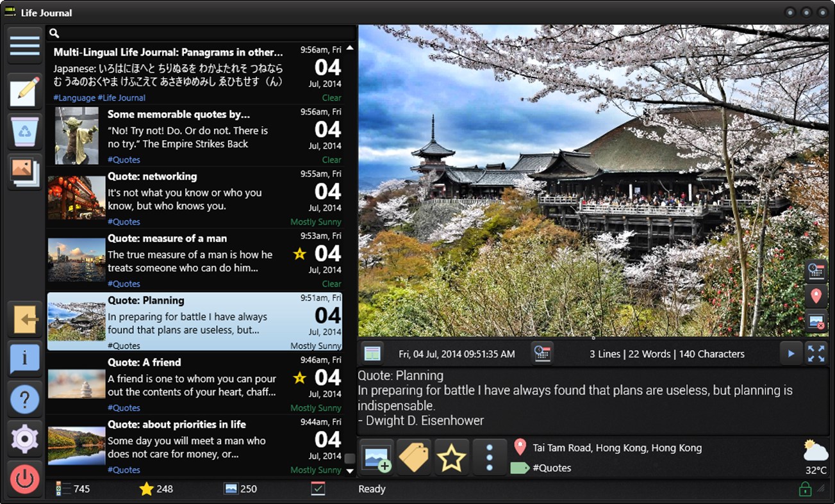Screen dimensions: 835x504
Task: Open the three-dot more options menu
Action: 488,456
